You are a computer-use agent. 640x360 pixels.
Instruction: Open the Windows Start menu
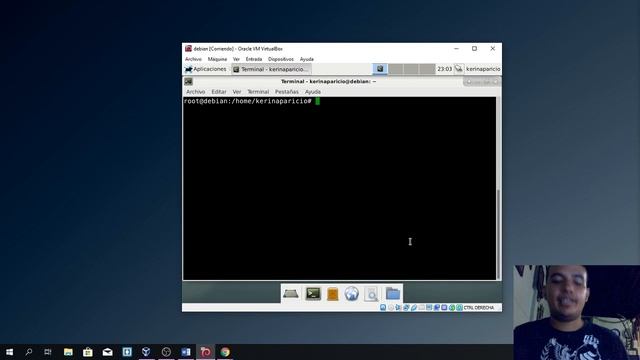(9, 352)
